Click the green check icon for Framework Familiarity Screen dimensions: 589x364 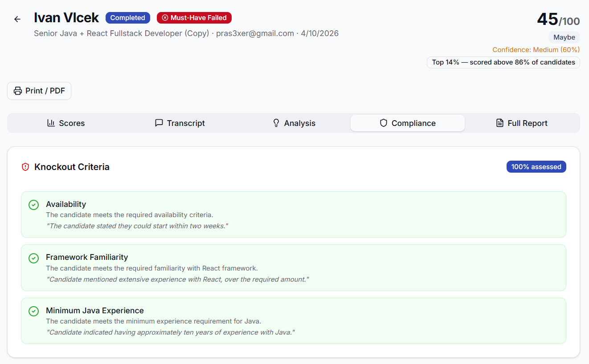33,258
